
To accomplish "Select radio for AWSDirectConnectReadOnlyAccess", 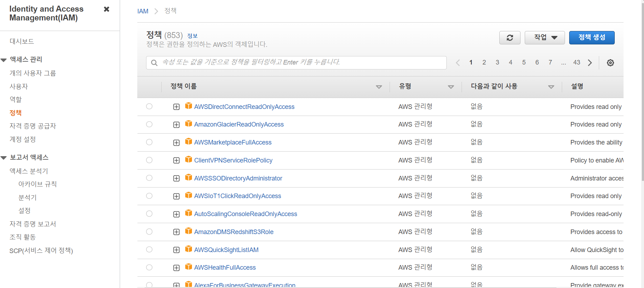I will point(149,106).
